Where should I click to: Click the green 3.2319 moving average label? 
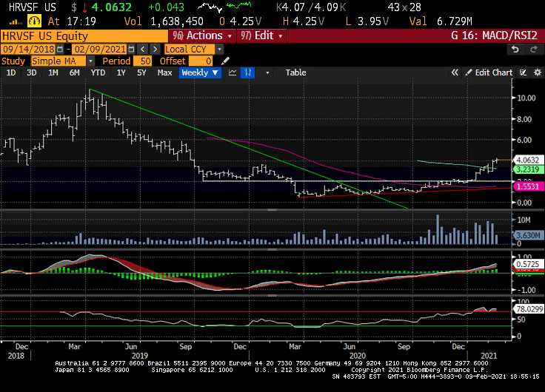point(528,169)
